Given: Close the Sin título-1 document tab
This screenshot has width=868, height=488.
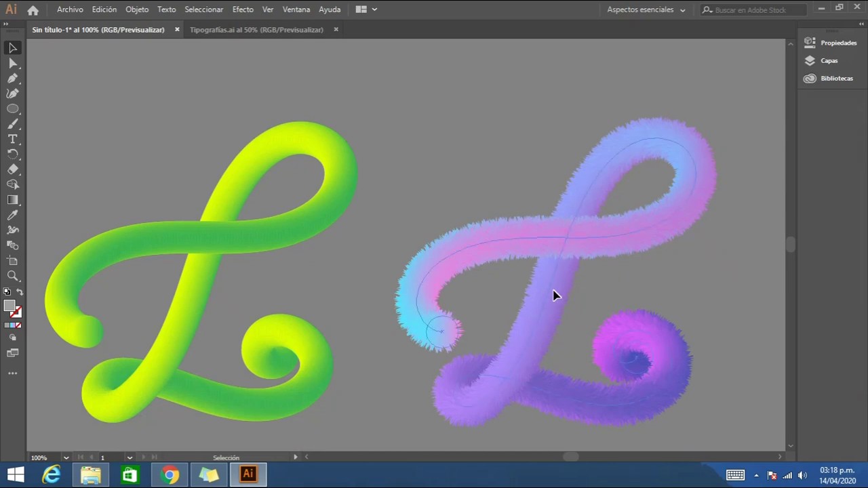Looking at the screenshot, I should (177, 30).
